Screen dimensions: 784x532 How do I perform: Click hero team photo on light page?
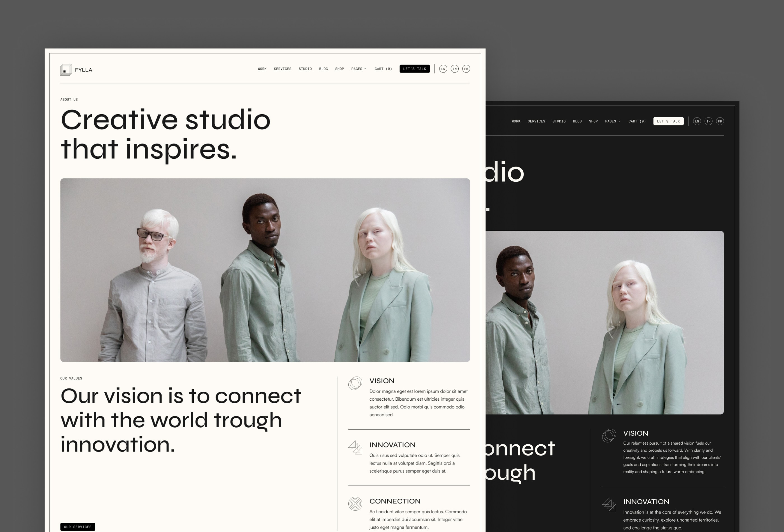(265, 270)
